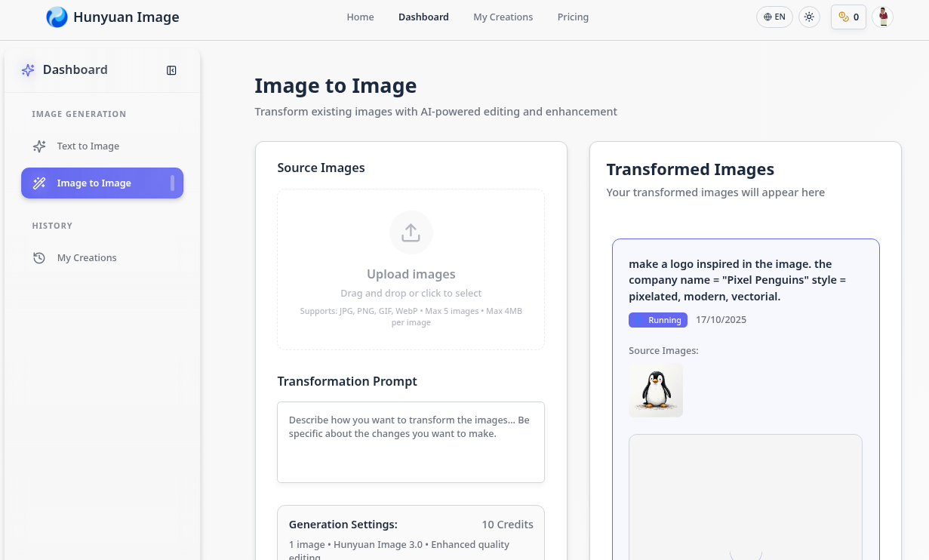Open My Creations in sidebar history

click(87, 258)
